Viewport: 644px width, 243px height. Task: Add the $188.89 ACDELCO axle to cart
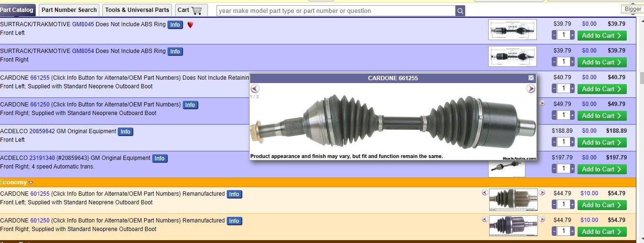click(x=601, y=142)
